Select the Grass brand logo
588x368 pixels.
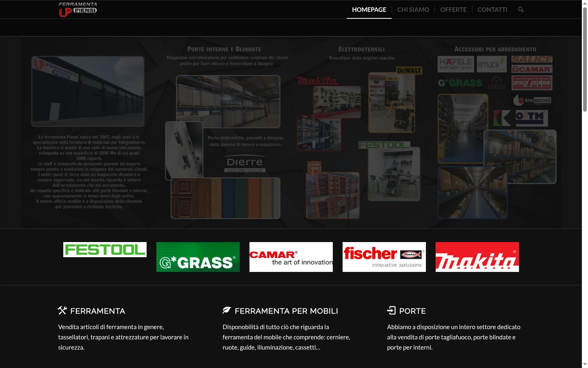198,257
